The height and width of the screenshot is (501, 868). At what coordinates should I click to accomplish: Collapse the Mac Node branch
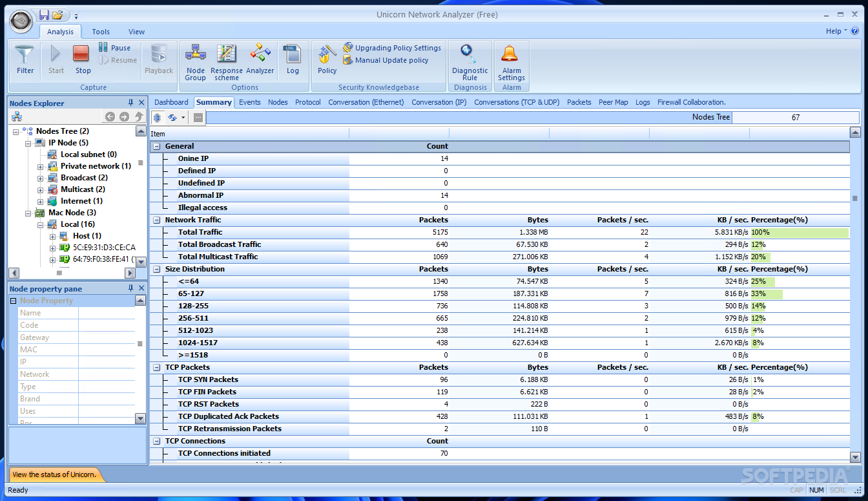coord(28,213)
